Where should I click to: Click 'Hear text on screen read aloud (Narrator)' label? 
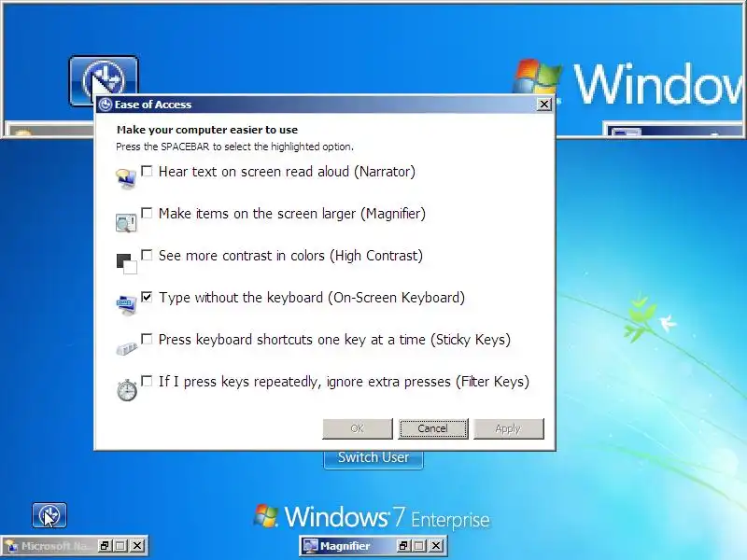click(287, 172)
